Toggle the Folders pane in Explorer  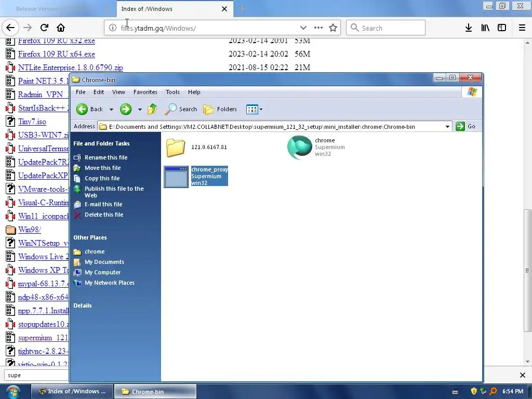tap(220, 109)
